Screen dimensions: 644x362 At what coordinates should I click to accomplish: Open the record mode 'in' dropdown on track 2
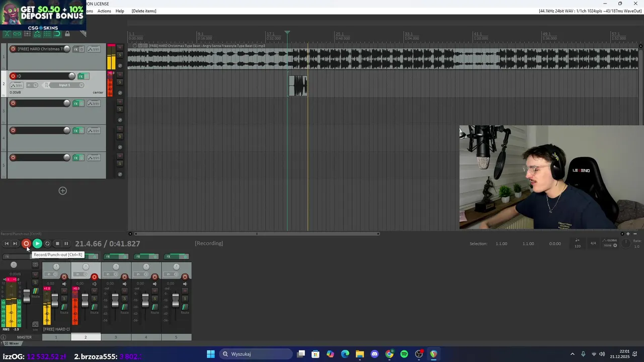[x=32, y=85]
